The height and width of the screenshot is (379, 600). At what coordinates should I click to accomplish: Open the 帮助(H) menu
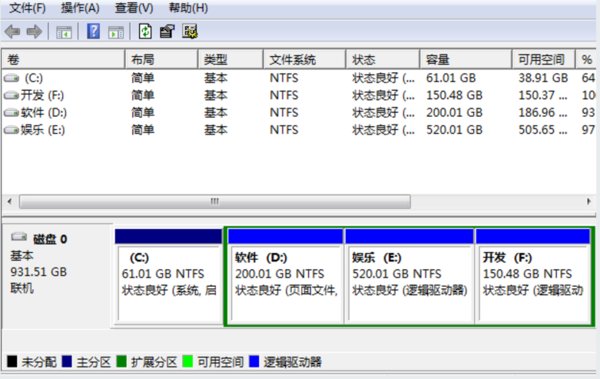pos(188,8)
